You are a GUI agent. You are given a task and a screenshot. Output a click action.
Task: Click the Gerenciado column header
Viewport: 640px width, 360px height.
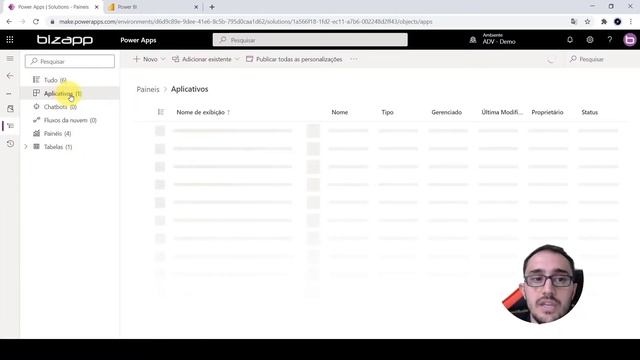coord(447,112)
